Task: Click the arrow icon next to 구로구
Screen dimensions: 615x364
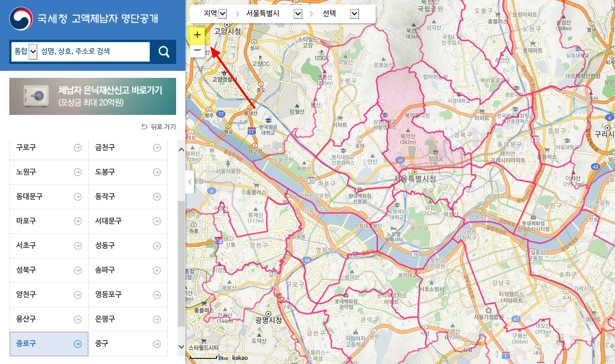Action: (x=78, y=148)
